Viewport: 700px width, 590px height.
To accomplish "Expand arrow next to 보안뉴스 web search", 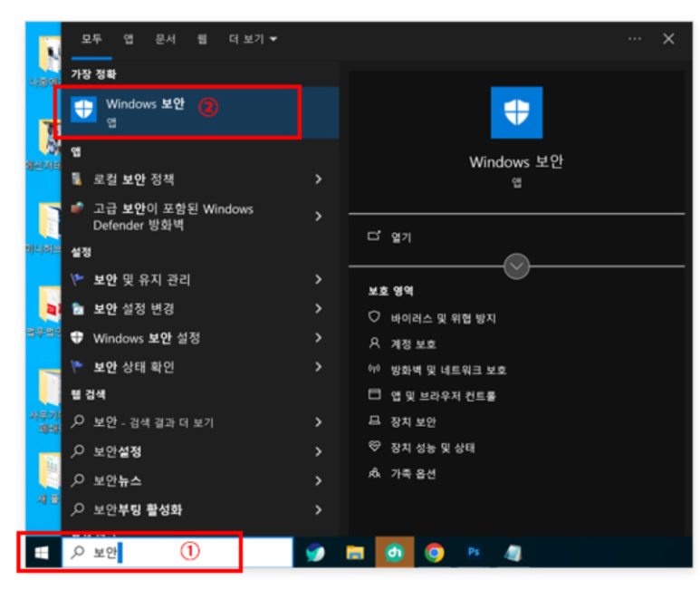I will (x=318, y=481).
